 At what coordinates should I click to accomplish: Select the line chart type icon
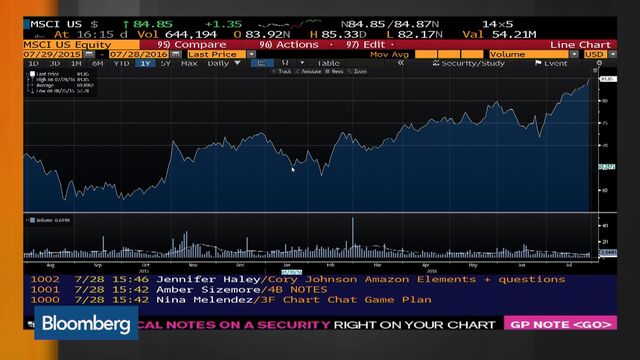point(262,63)
